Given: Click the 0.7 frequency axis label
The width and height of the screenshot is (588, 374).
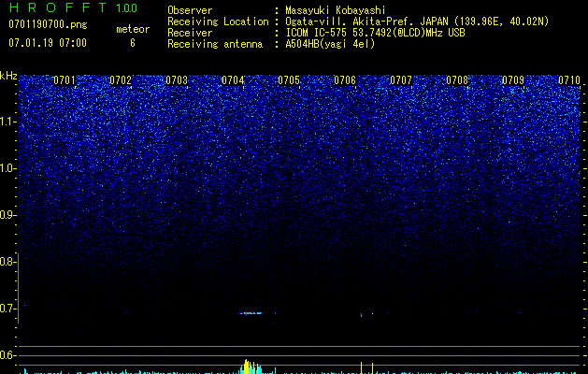Looking at the screenshot, I should 7,309.
